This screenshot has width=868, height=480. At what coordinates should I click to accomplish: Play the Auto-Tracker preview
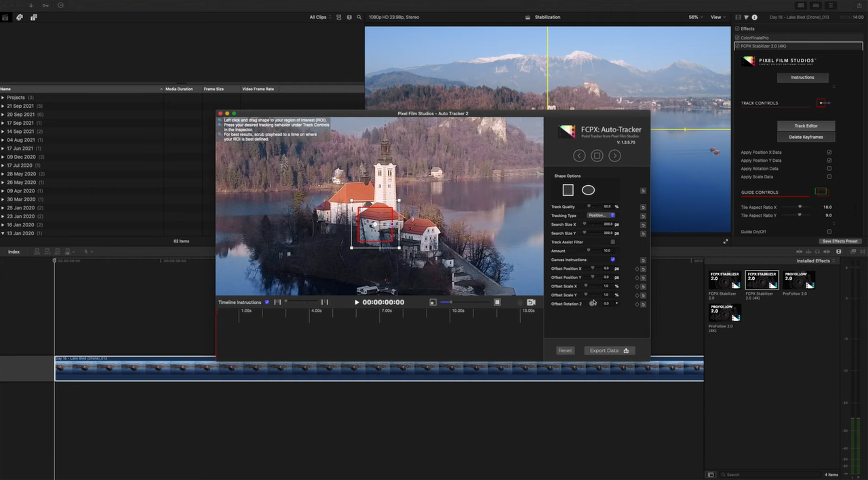click(x=357, y=302)
